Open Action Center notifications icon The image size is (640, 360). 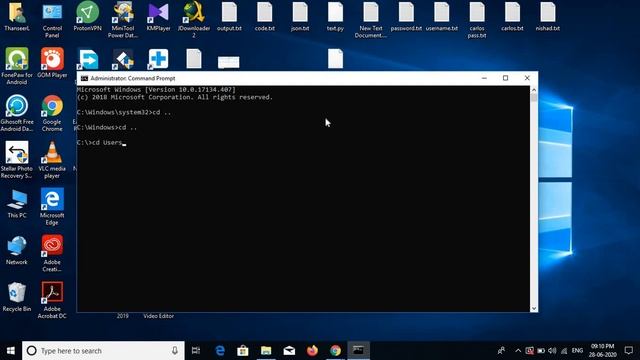click(x=629, y=351)
